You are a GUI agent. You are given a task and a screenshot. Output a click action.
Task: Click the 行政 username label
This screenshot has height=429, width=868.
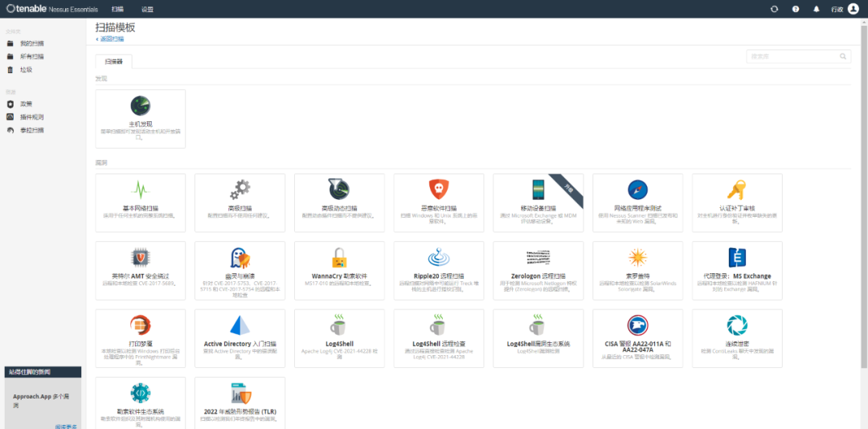[x=837, y=10]
